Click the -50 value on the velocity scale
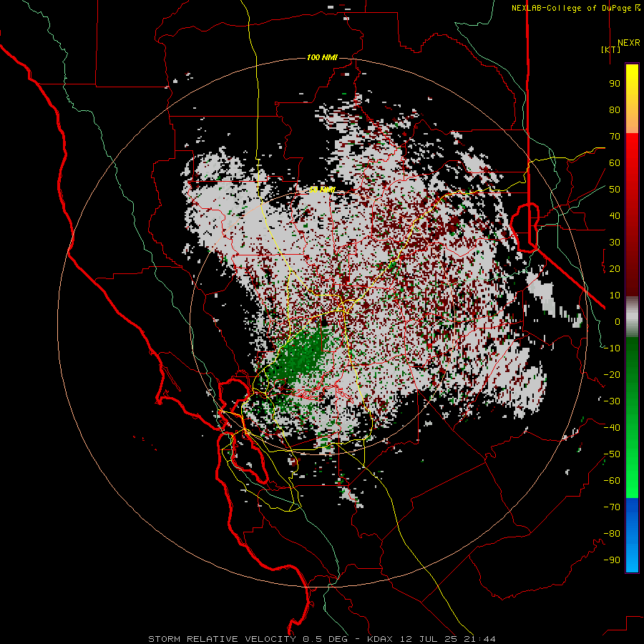This screenshot has height=644, width=644. (x=612, y=454)
